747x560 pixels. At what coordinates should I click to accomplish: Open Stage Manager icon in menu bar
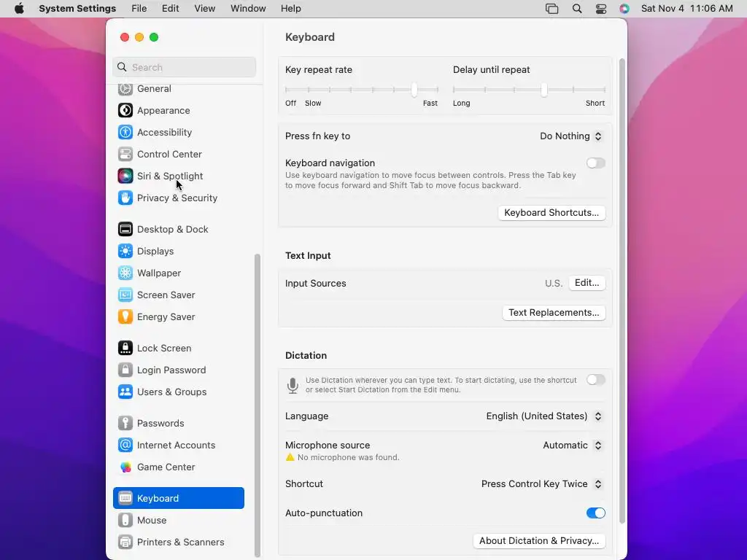point(551,9)
